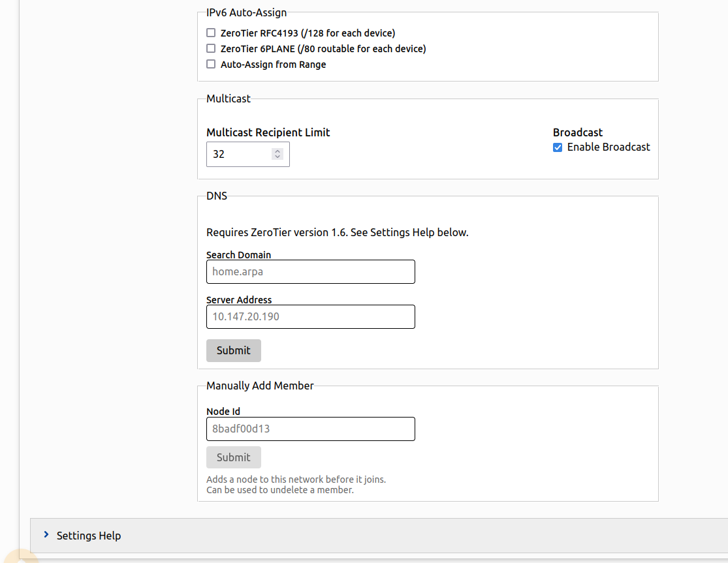Focus the DNS Server Address field
The height and width of the screenshot is (563, 728).
tap(311, 317)
